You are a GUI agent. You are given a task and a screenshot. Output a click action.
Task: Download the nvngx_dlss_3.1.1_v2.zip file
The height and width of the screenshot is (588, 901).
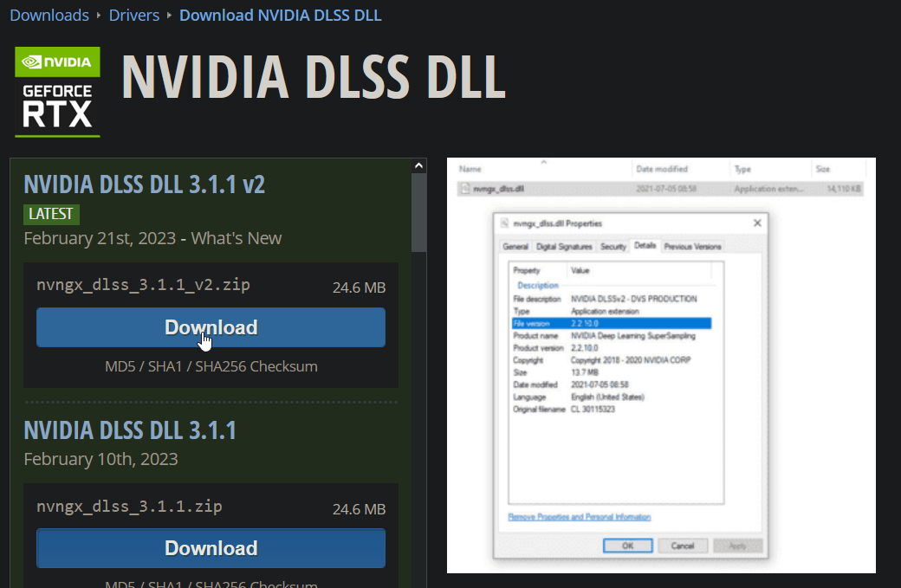pos(211,327)
